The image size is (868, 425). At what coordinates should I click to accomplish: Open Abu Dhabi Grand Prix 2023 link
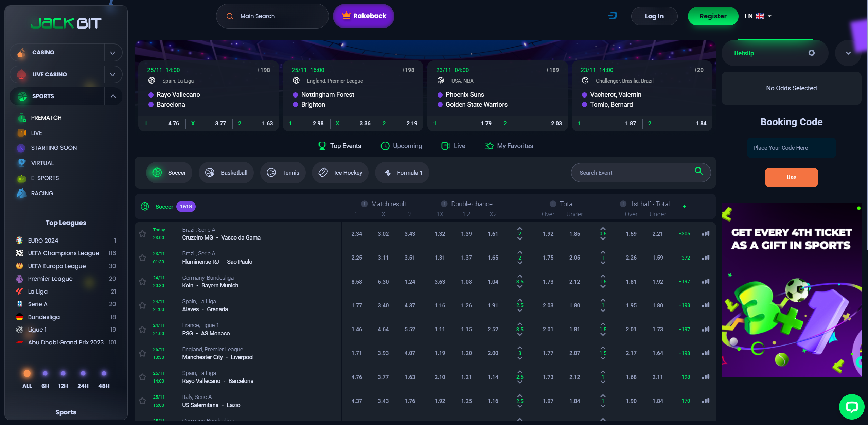pos(66,342)
